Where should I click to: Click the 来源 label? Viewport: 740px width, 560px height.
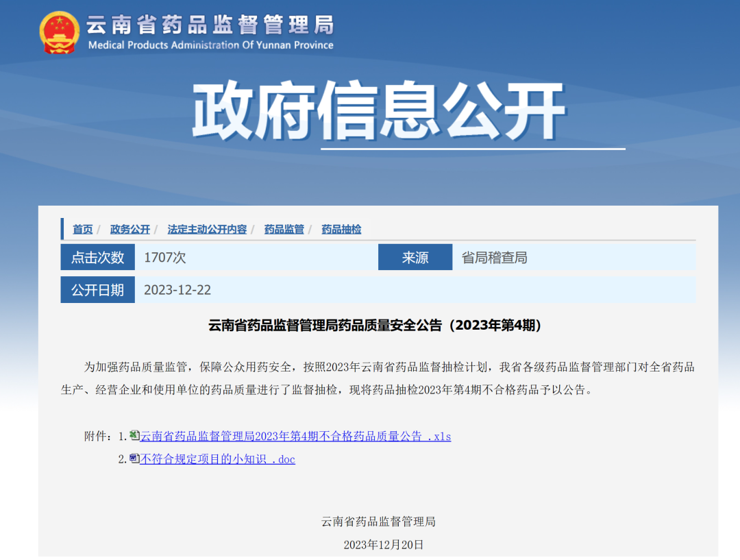click(415, 257)
